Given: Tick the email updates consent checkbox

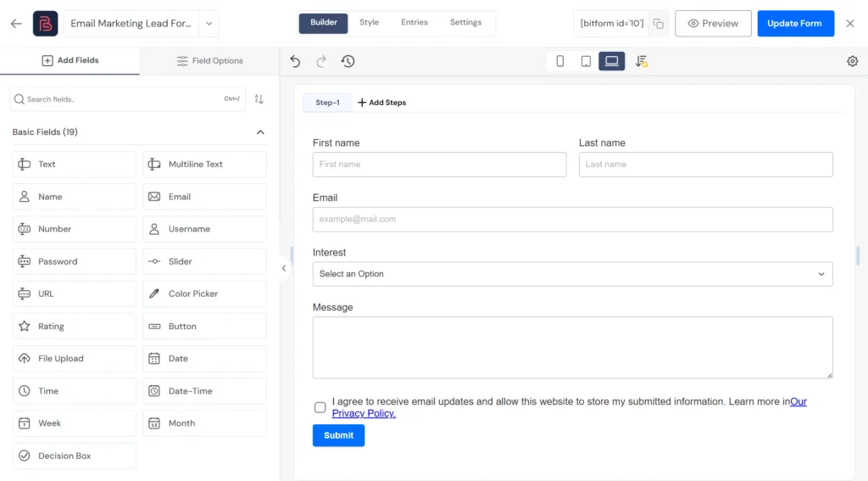Looking at the screenshot, I should click(x=320, y=407).
